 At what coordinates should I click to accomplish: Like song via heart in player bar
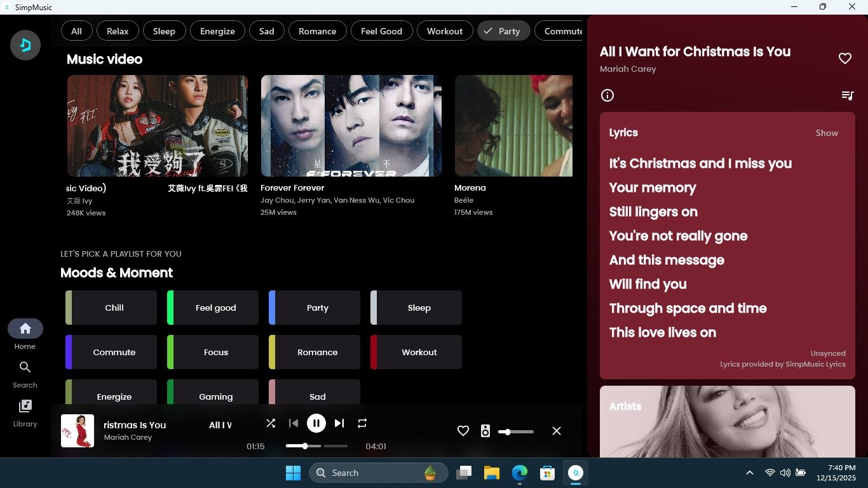tap(463, 431)
